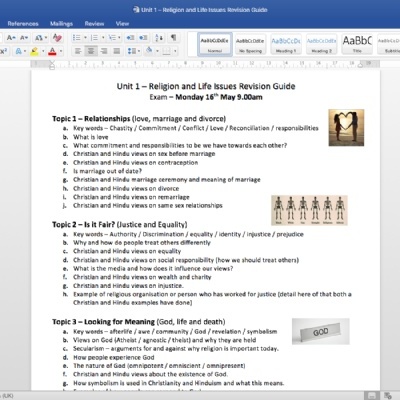Apply the Heading 1 style
This screenshot has height=400, width=400.
(x=286, y=44)
